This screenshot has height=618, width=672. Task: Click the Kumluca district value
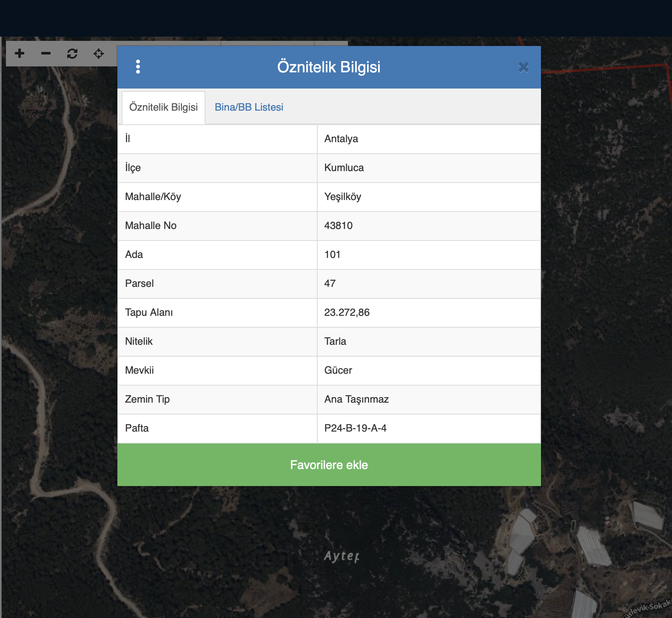click(344, 168)
